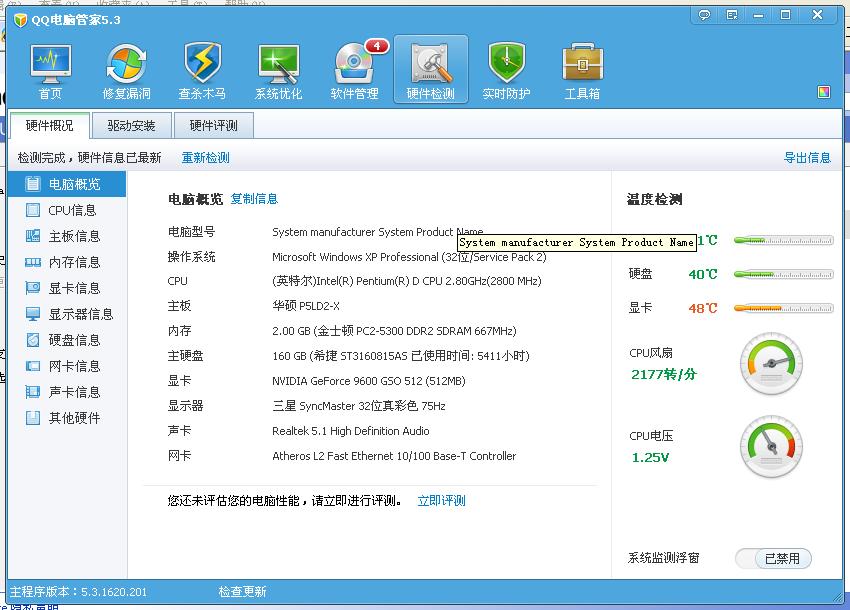850x610 pixels.
Task: Click the 立即评测 benchmark now link
Action: [x=441, y=500]
